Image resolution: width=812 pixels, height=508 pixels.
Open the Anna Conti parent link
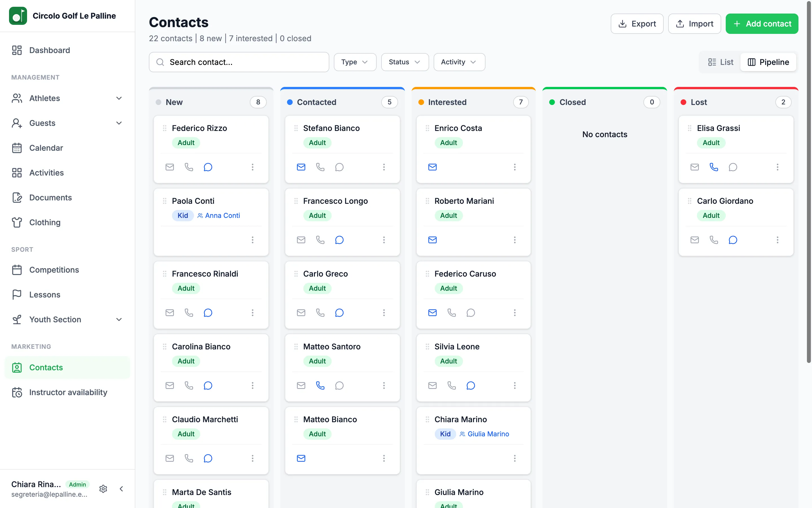point(219,216)
